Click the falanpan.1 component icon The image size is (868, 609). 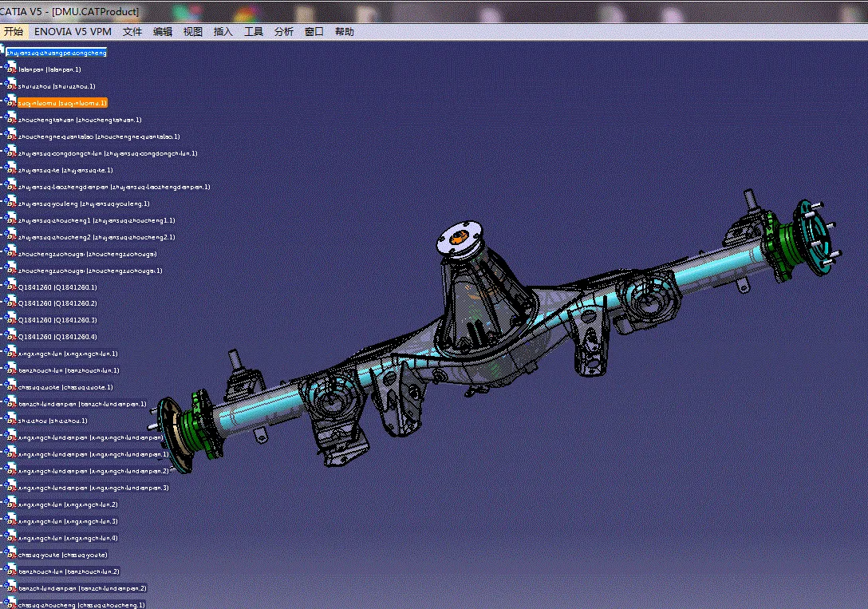click(x=11, y=68)
